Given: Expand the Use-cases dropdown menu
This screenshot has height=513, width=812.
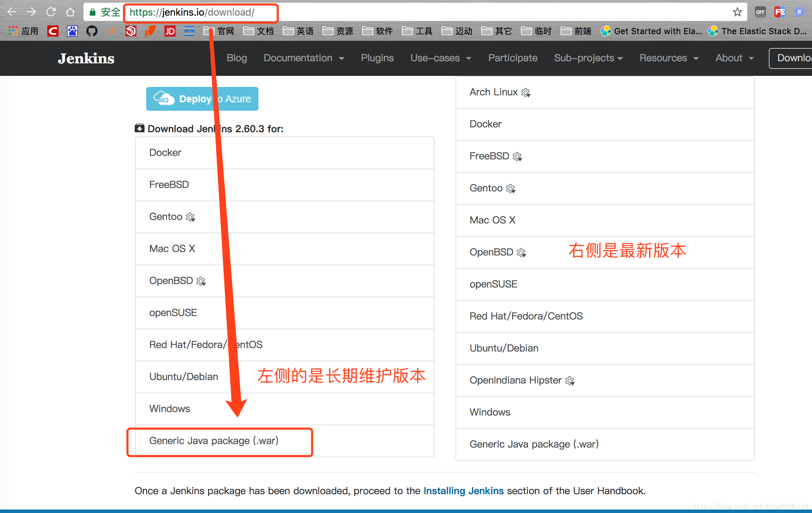Looking at the screenshot, I should point(440,58).
